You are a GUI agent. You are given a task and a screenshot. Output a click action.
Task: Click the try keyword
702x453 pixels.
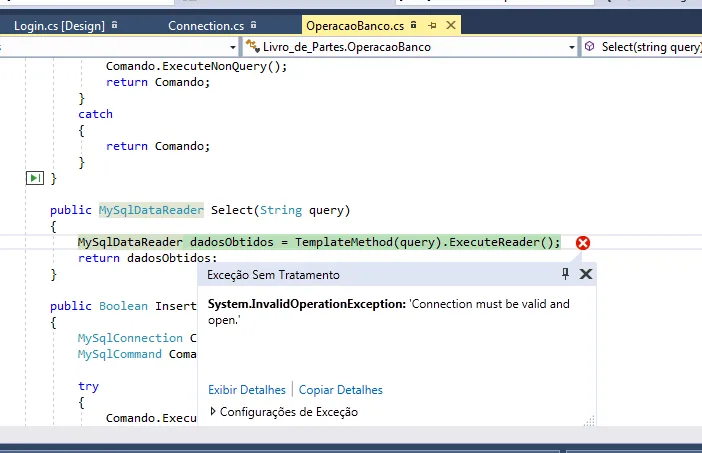(x=88, y=386)
